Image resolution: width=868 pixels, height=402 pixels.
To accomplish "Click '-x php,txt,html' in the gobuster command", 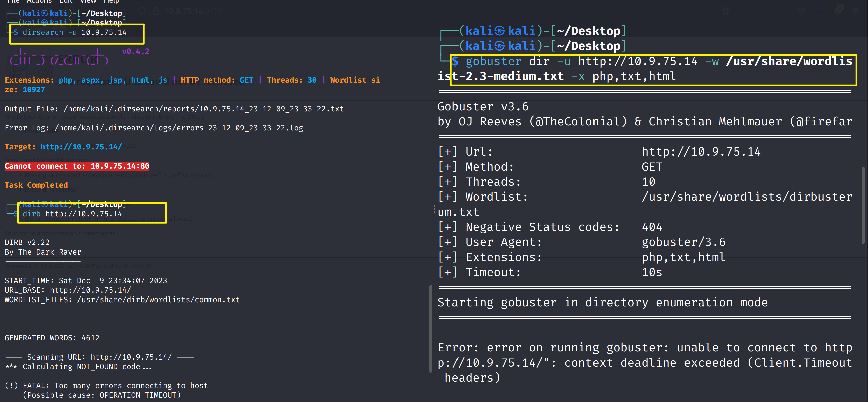I will (624, 76).
